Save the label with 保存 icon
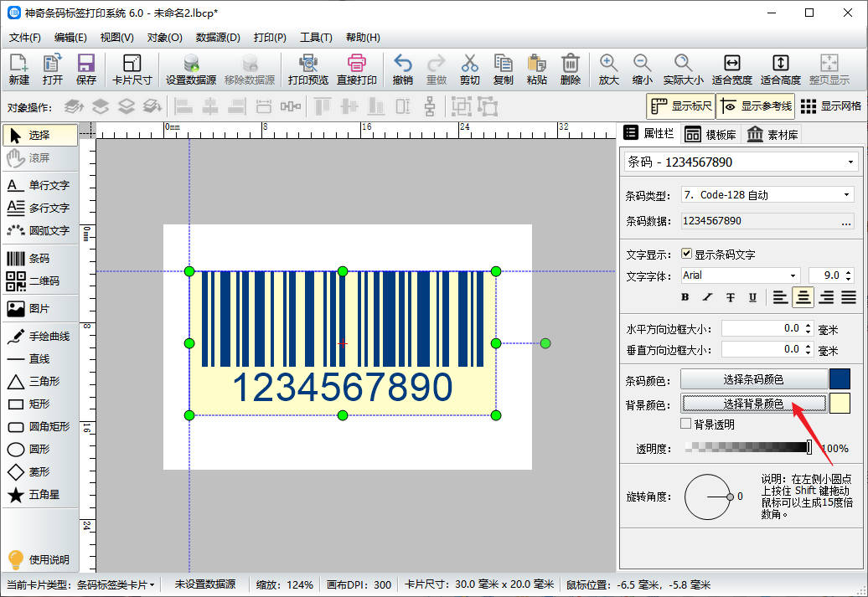 coord(85,69)
